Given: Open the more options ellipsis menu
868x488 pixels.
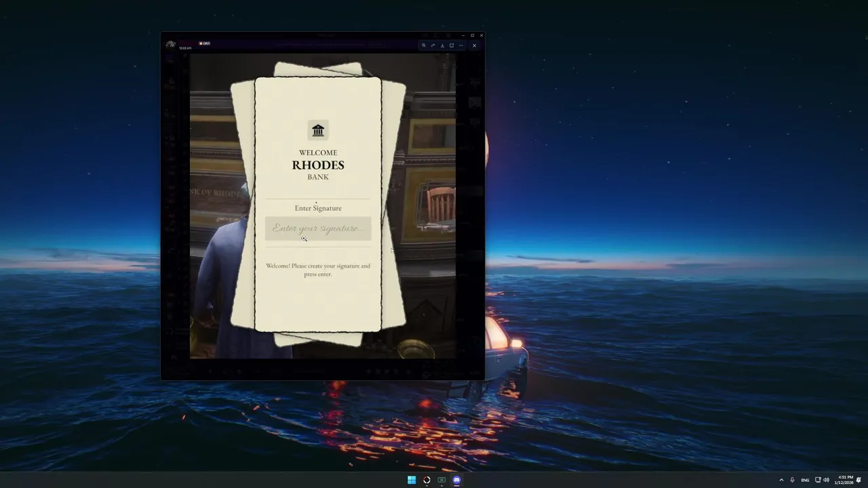Looking at the screenshot, I should [x=461, y=45].
